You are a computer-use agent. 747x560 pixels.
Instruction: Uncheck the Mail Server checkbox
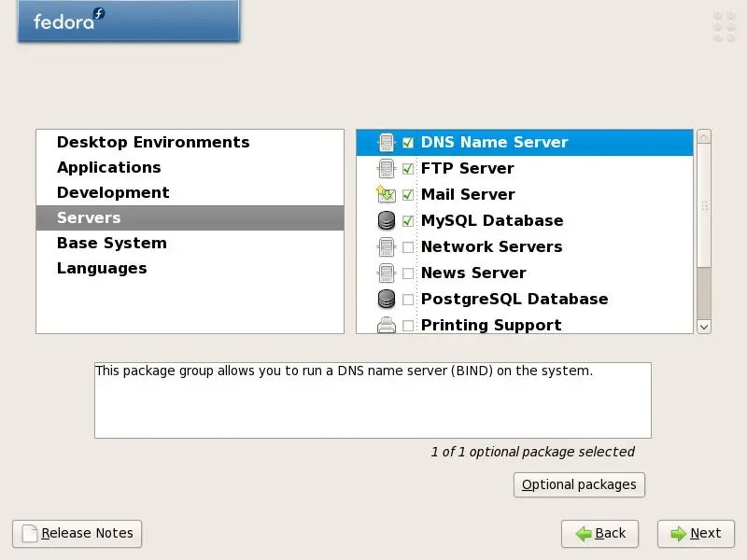click(x=408, y=195)
